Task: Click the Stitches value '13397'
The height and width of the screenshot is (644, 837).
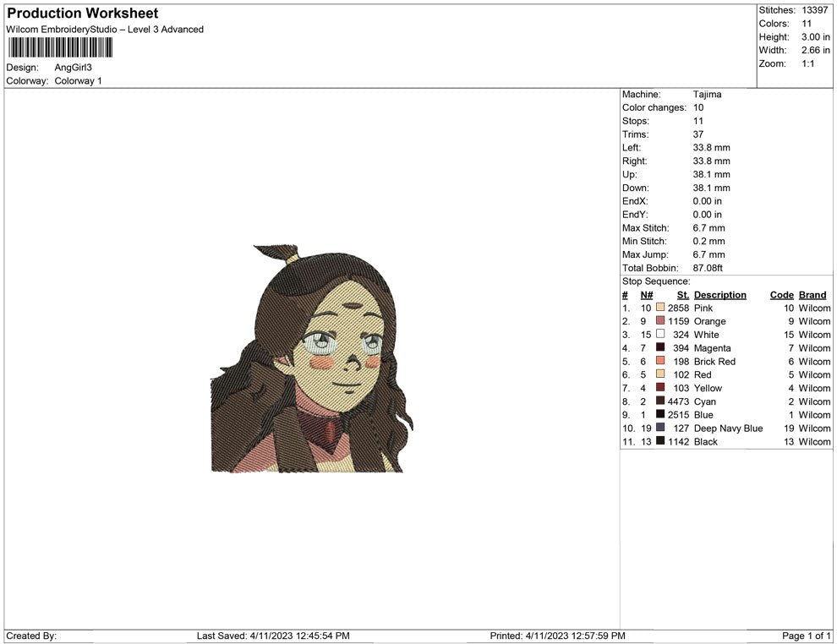Action: pos(814,10)
